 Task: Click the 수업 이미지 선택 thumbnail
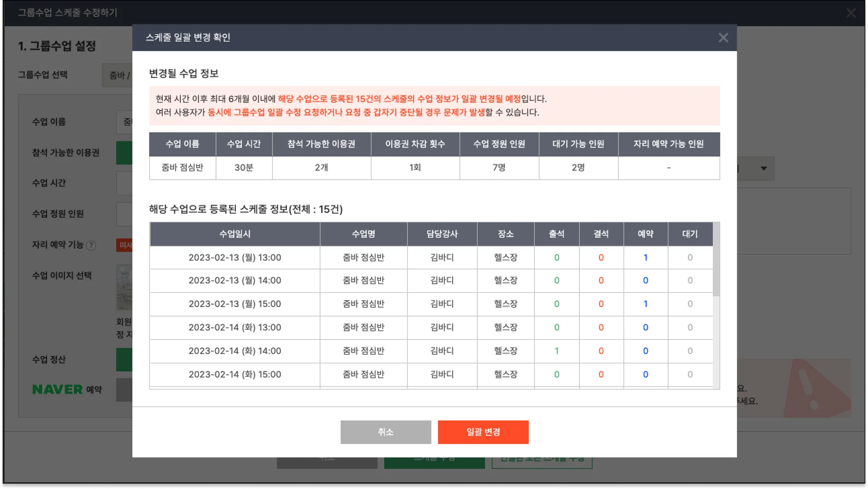[124, 287]
